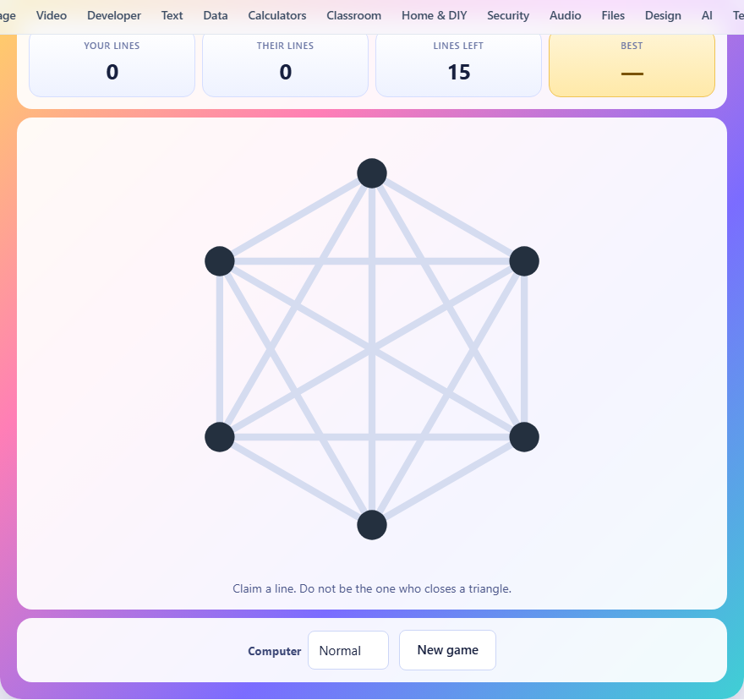
Task: Click the THEIR LINES score card
Action: [x=285, y=65]
